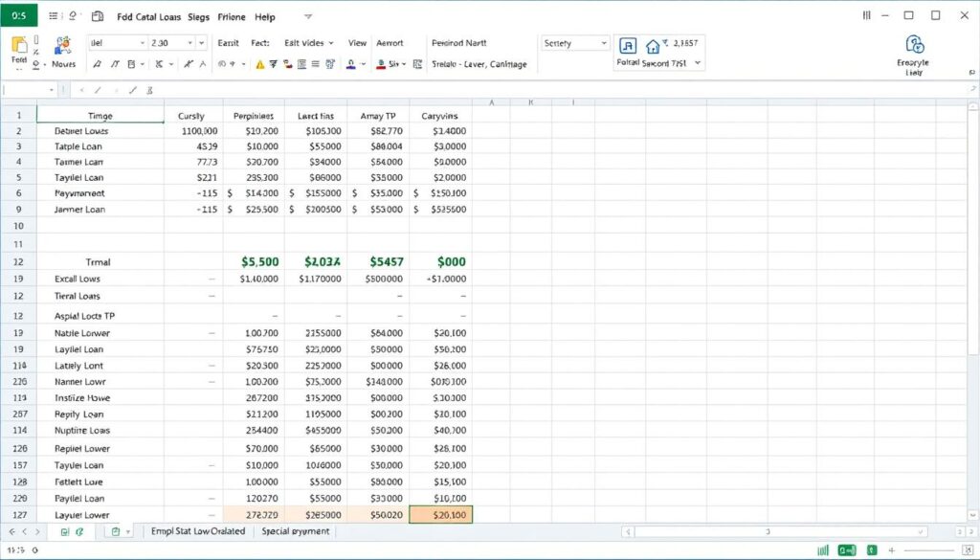
Task: Click the green 0:5 app button
Action: [19, 15]
